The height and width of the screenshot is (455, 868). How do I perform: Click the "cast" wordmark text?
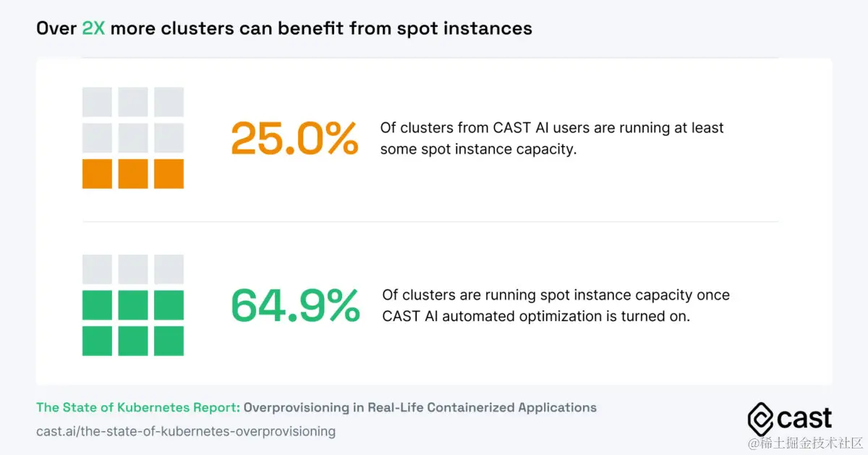point(804,418)
